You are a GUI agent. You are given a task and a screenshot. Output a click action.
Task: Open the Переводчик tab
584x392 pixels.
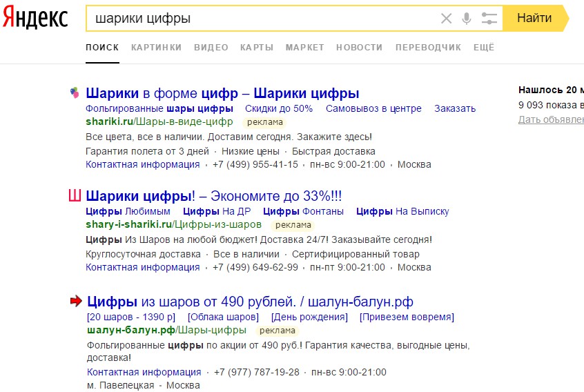pyautogui.click(x=428, y=48)
